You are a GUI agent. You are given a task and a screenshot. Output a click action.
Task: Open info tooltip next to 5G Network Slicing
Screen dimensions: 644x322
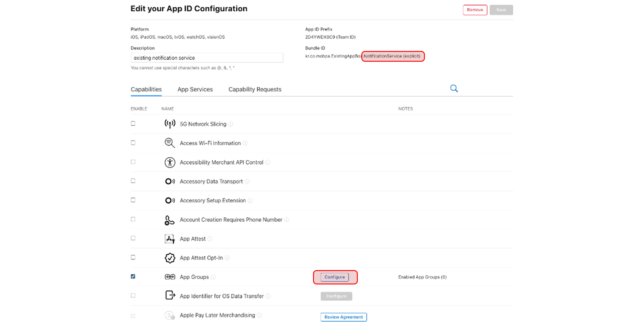point(231,124)
